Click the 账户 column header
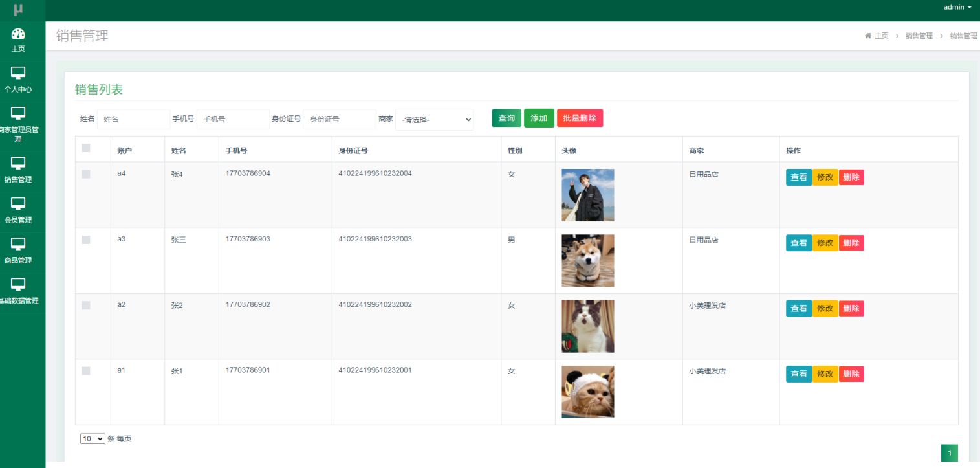The height and width of the screenshot is (468, 980). [x=124, y=151]
